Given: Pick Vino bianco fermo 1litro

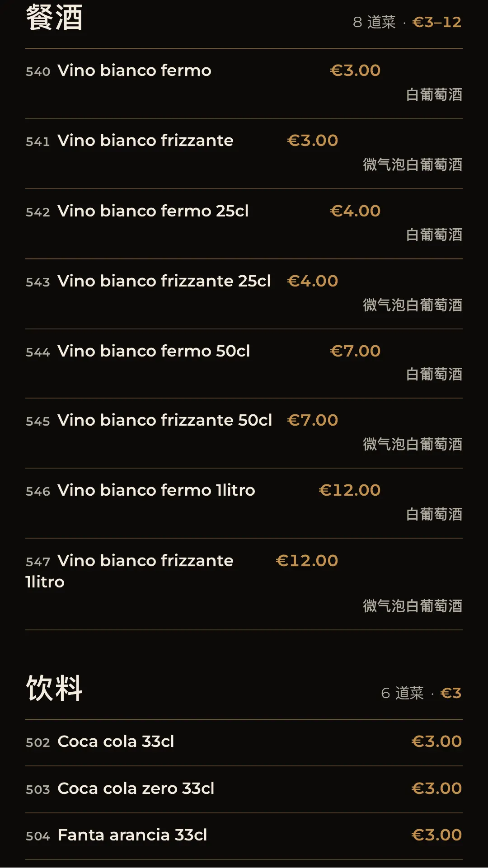Looking at the screenshot, I should pyautogui.click(x=244, y=503).
